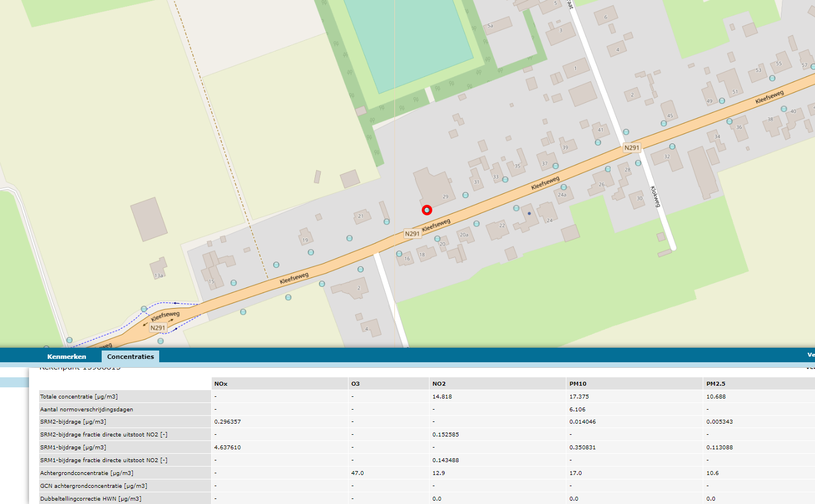
Task: Choose the calculation point right of house 32
Action: pyautogui.click(x=672, y=146)
